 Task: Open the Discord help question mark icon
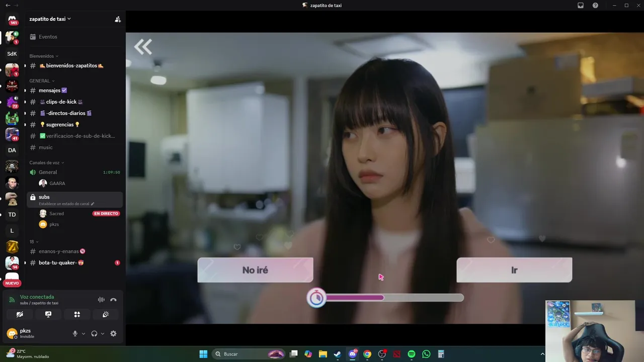tap(595, 5)
